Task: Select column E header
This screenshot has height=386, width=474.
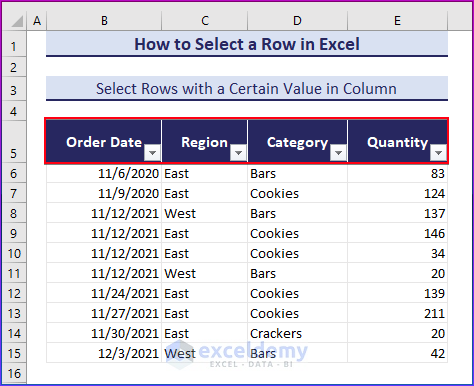Action: pyautogui.click(x=397, y=21)
